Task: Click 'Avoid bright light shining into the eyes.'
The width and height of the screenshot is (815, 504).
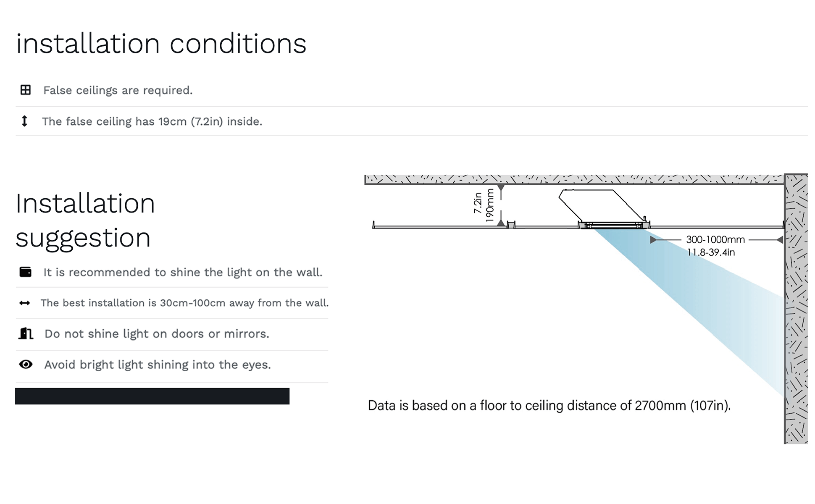Action: pos(158,365)
